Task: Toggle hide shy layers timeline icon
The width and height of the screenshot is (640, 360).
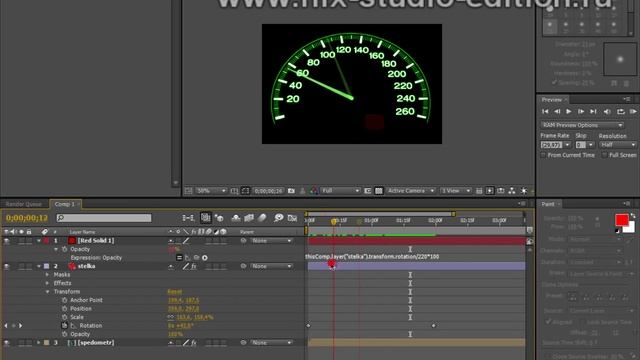Action: coord(236,218)
